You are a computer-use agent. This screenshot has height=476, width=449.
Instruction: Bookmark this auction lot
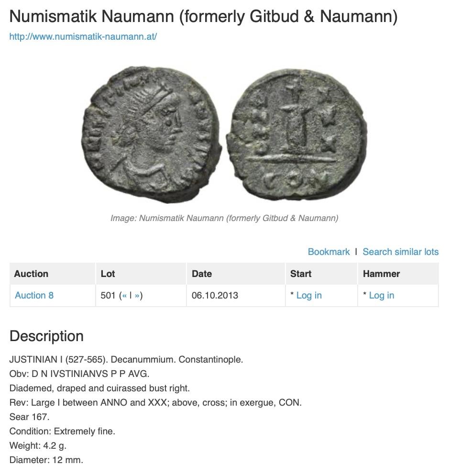[x=329, y=252]
